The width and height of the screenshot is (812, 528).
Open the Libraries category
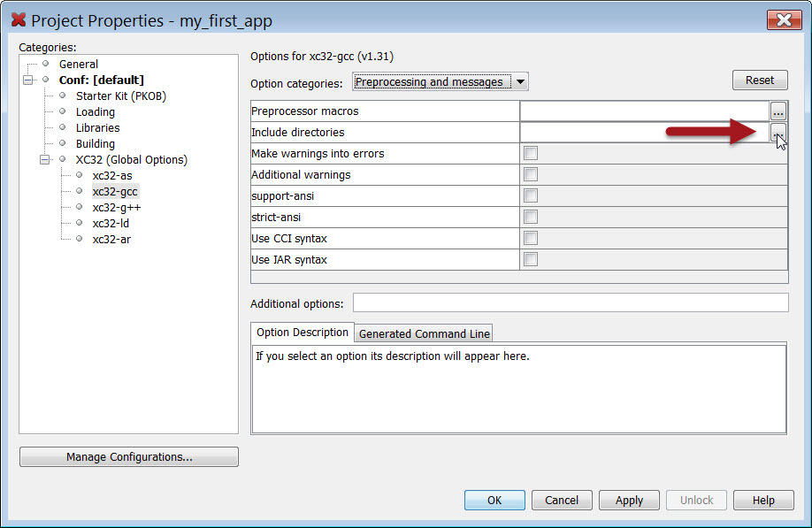(x=97, y=128)
